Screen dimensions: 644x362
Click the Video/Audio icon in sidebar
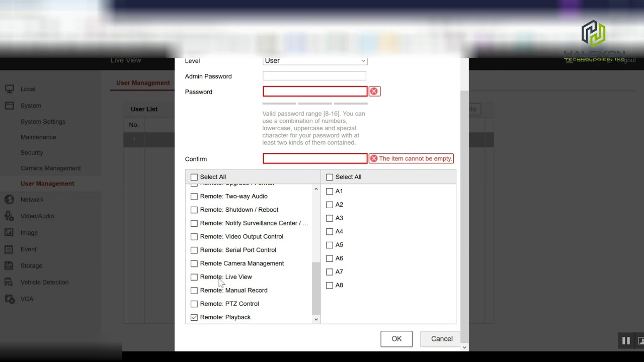[9, 216]
